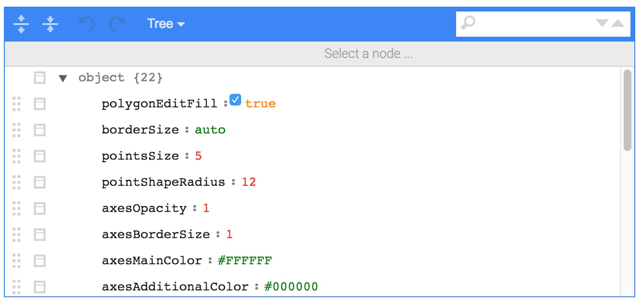This screenshot has width=644, height=306.
Task: Click the magnifier icon in the search box
Action: (468, 23)
